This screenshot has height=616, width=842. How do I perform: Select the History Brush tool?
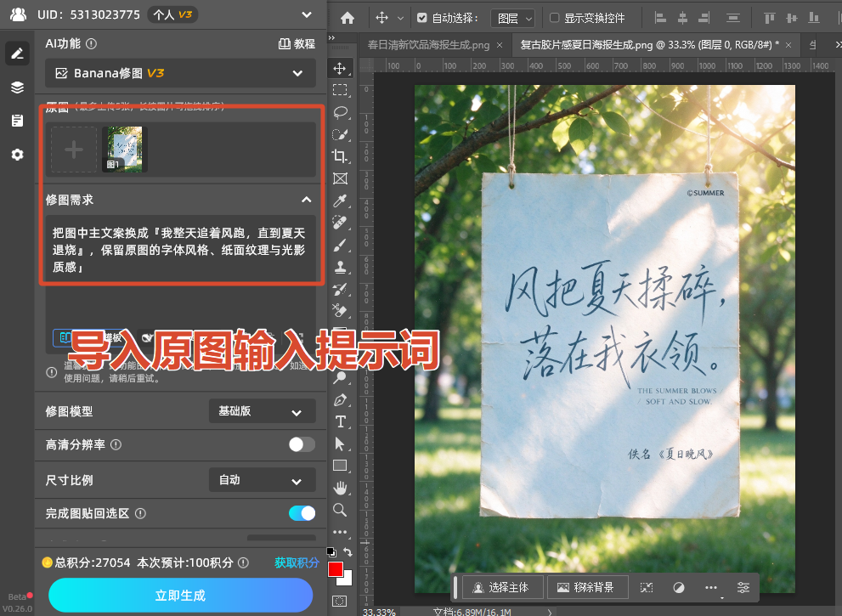point(340,290)
